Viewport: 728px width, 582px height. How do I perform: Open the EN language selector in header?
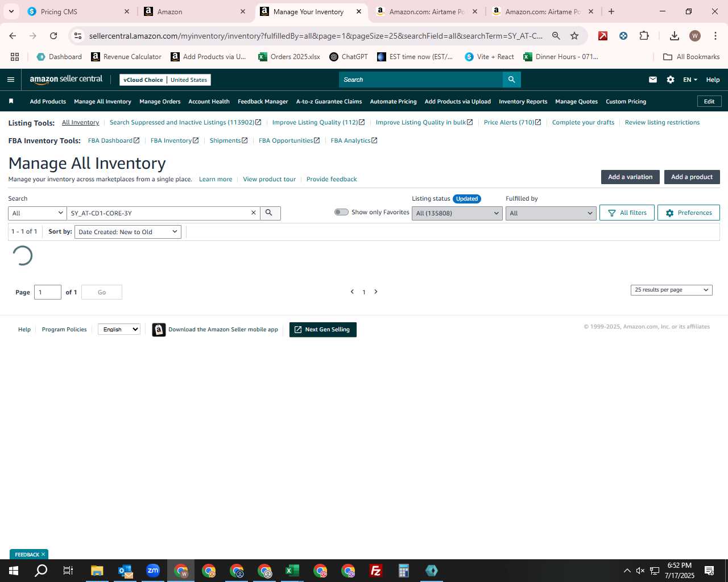click(690, 80)
